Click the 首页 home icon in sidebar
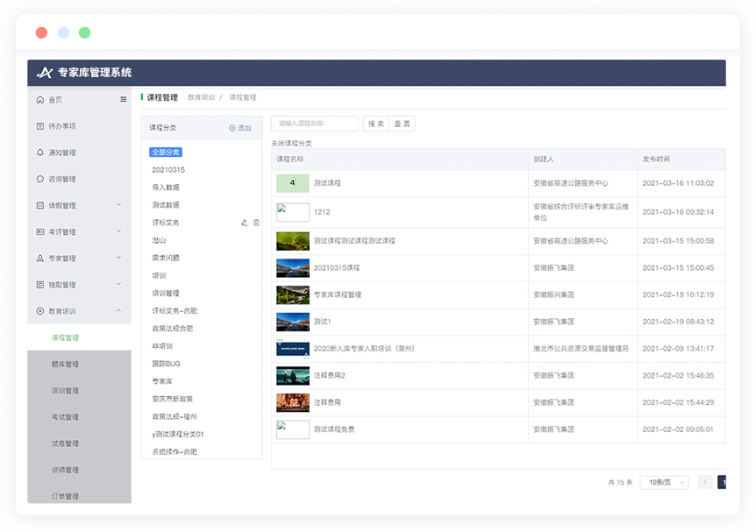The image size is (756, 532). 40,100
